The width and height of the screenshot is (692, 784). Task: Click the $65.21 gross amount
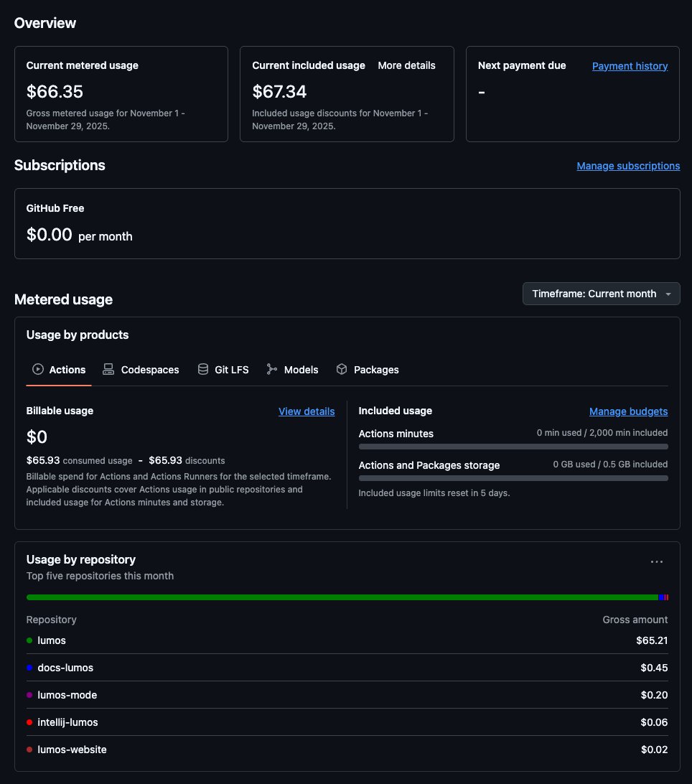click(x=652, y=640)
